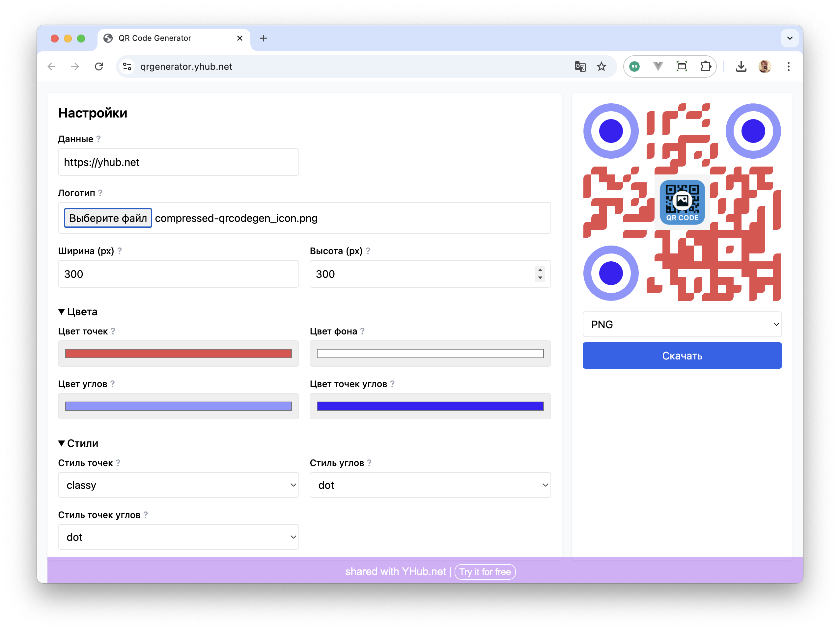The image size is (840, 632).
Task: Open the green quote-mark extension icon
Action: tap(634, 67)
